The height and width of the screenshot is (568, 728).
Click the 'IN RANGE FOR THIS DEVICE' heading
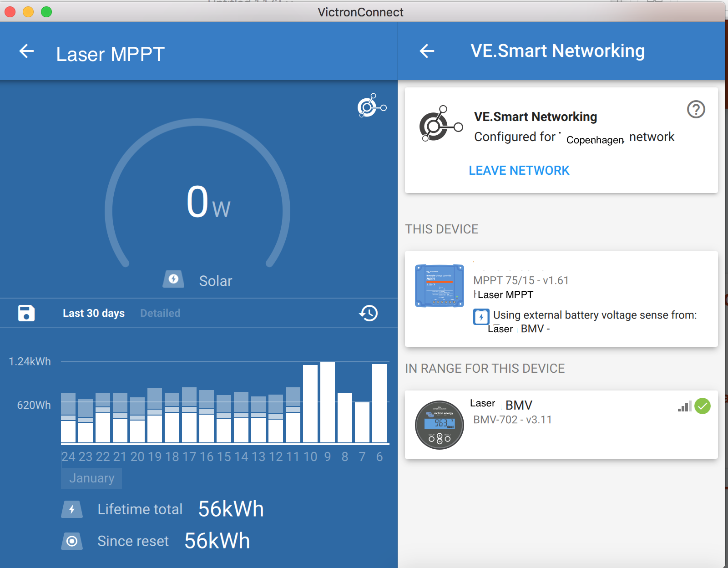(x=485, y=368)
